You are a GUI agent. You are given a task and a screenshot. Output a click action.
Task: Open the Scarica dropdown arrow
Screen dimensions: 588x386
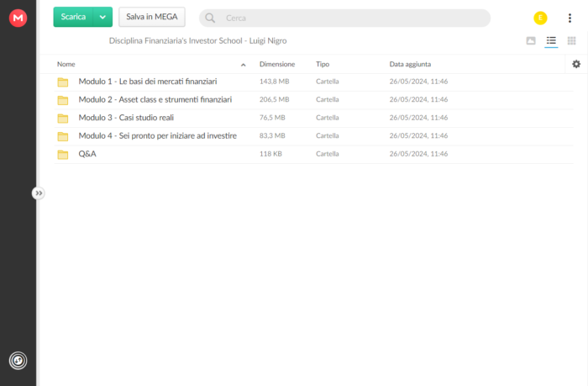point(102,17)
